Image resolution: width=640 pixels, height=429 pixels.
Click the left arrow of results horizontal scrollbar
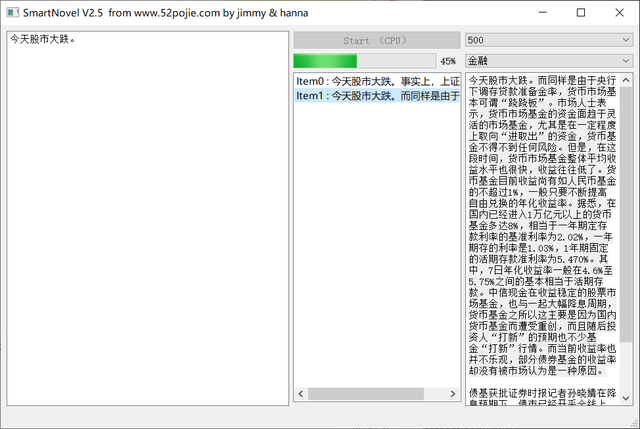point(301,393)
